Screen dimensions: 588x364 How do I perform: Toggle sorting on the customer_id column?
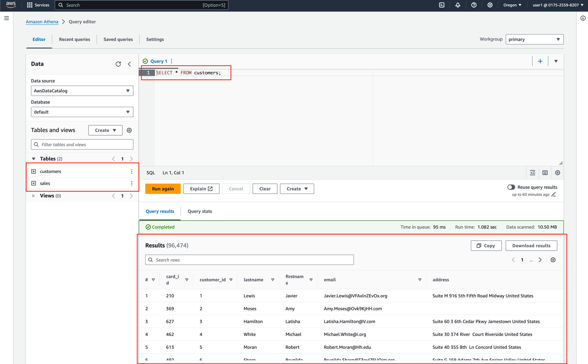232,279
